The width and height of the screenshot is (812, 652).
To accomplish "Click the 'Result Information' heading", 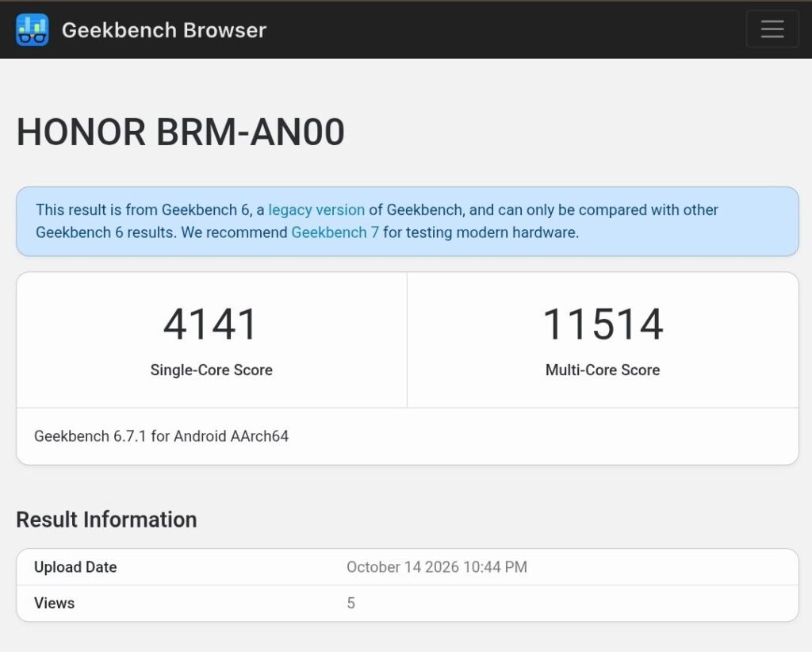I will tap(106, 520).
